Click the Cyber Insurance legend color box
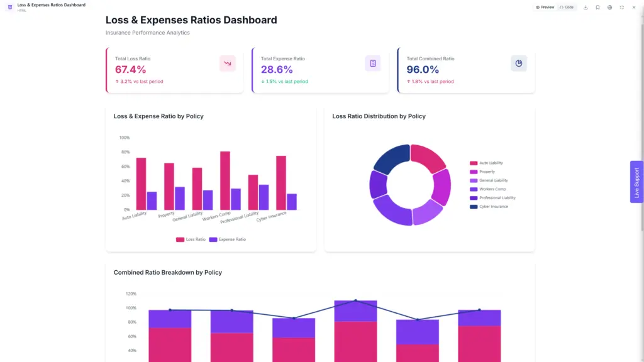Screen dimensions: 644x362 474,206
